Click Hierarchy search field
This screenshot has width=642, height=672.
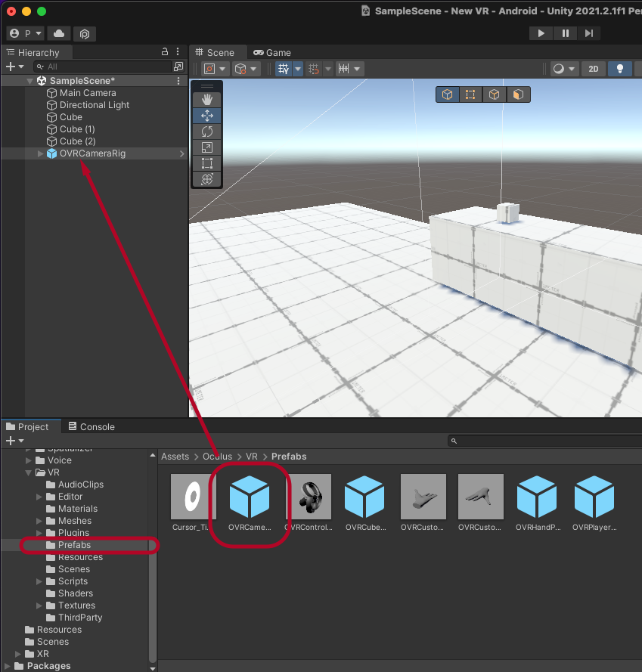tap(103, 67)
